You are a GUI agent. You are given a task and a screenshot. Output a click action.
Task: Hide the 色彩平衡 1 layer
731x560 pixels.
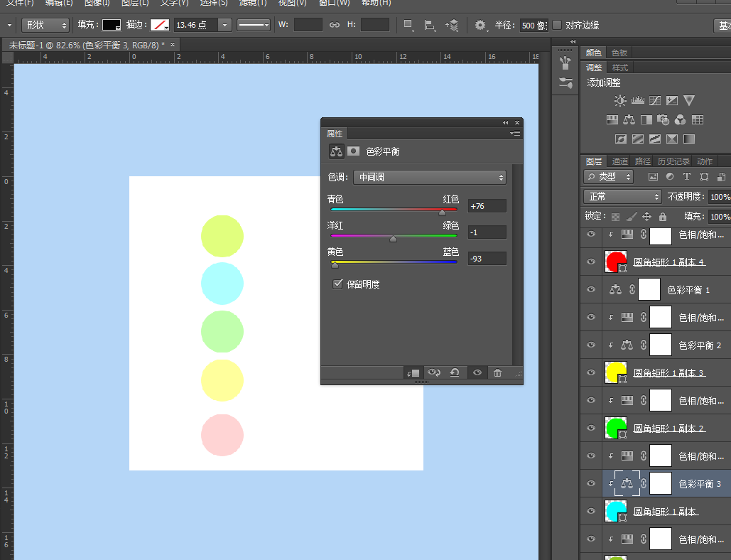pyautogui.click(x=590, y=290)
